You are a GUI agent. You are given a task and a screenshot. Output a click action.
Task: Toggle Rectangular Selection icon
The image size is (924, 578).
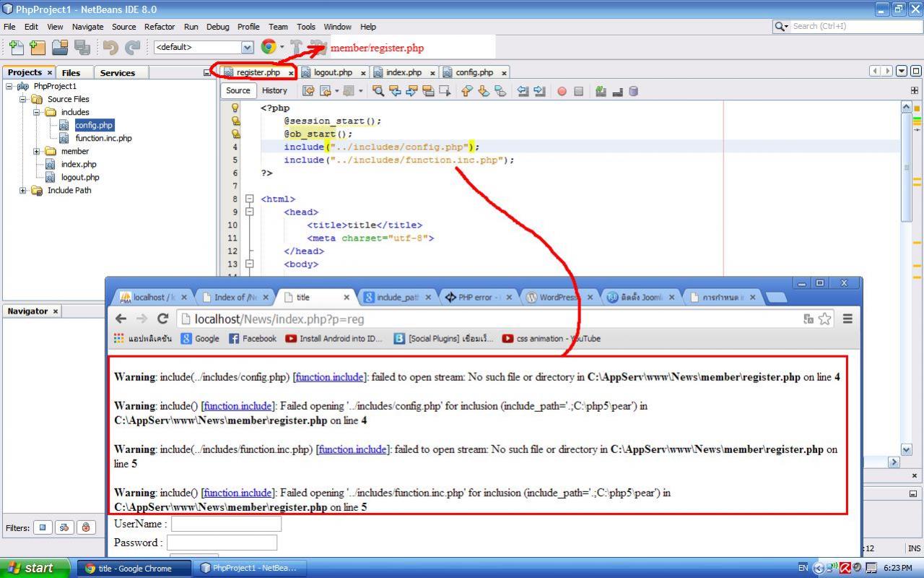pos(445,91)
